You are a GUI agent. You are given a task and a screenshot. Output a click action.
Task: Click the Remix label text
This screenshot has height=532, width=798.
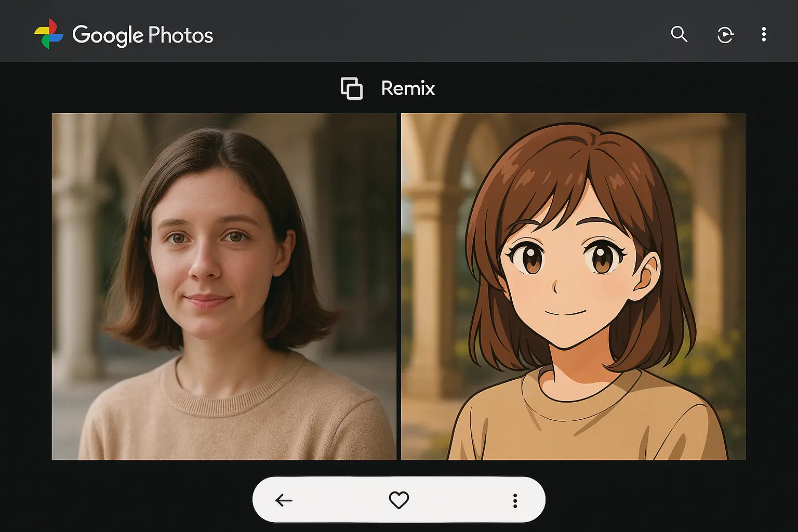[x=408, y=88]
